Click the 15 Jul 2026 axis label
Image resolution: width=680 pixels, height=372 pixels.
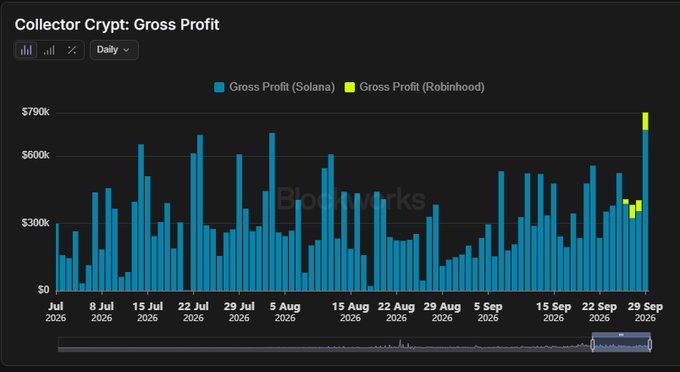[x=147, y=312]
